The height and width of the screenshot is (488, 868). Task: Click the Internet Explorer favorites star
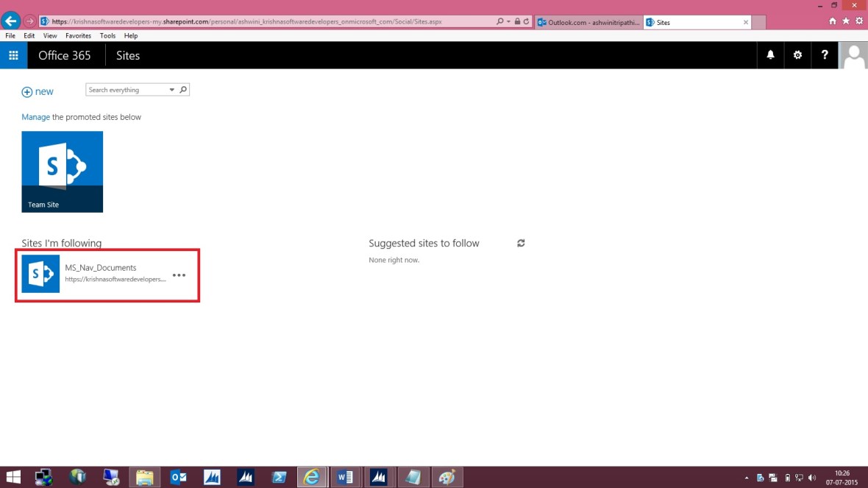pyautogui.click(x=844, y=21)
